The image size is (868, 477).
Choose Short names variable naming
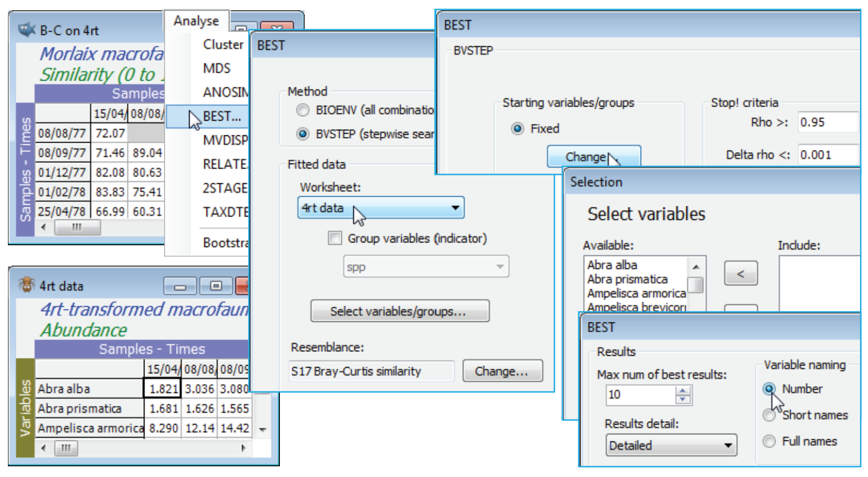tap(769, 415)
